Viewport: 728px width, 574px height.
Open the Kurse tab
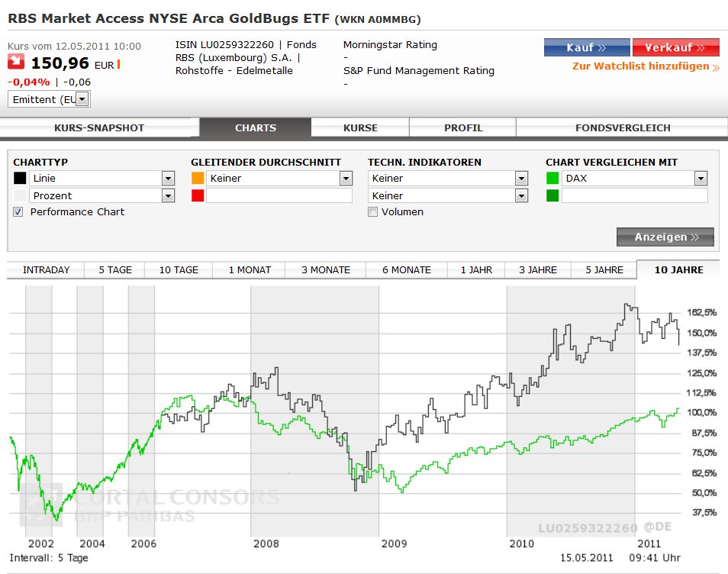click(360, 127)
